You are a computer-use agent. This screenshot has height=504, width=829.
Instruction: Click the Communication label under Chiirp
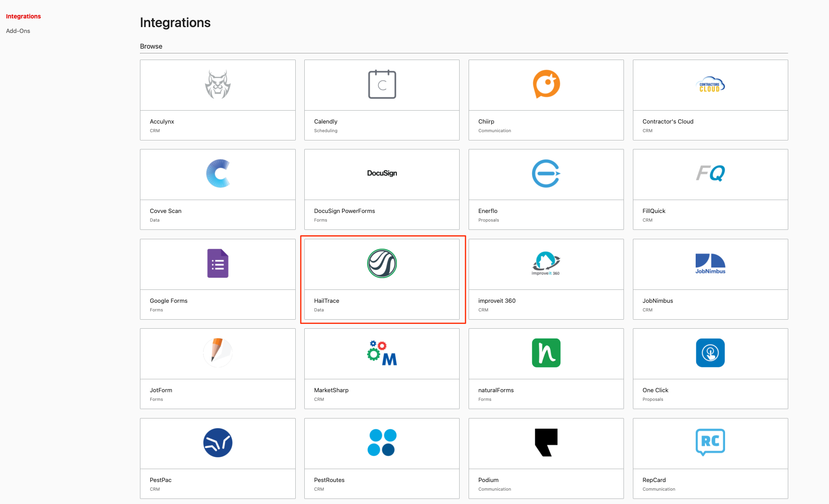[494, 131]
